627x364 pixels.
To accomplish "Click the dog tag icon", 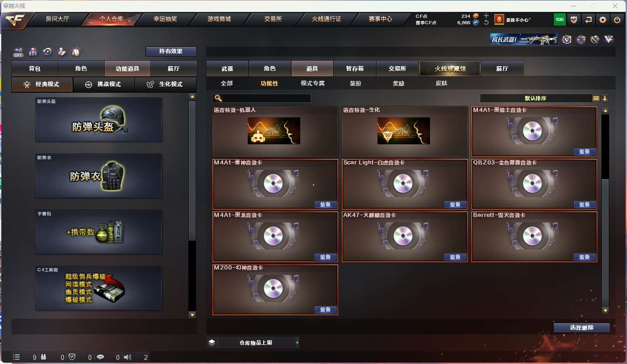I will pos(76,52).
